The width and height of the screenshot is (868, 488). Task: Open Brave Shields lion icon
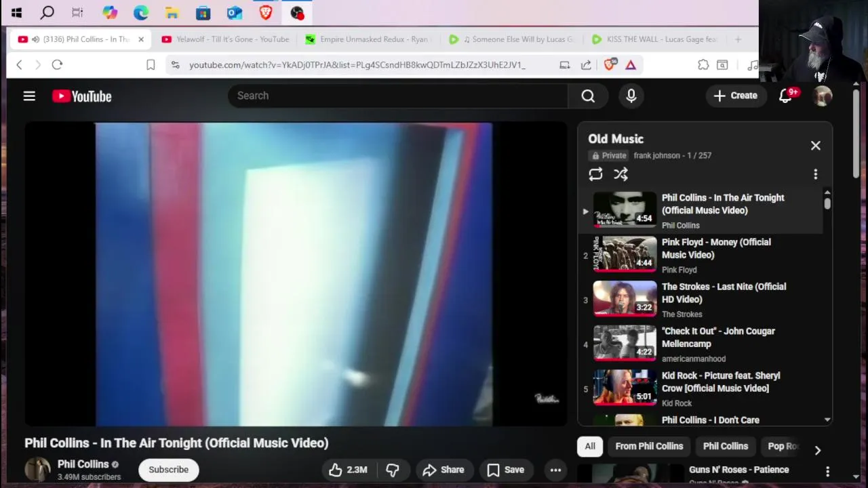[x=609, y=65]
